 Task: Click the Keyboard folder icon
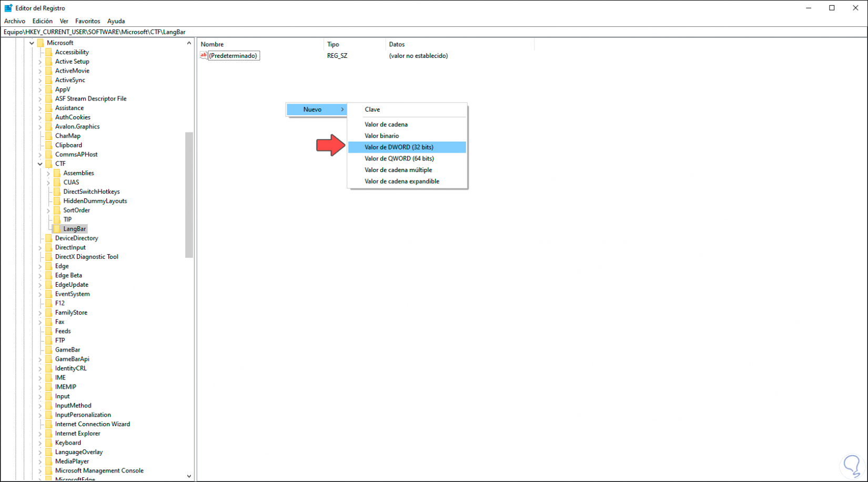pyautogui.click(x=48, y=443)
